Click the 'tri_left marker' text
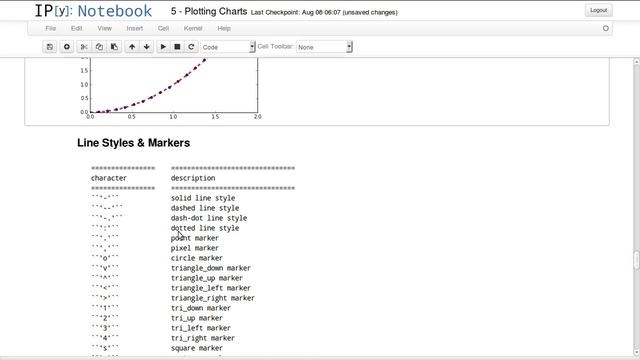 pyautogui.click(x=201, y=328)
